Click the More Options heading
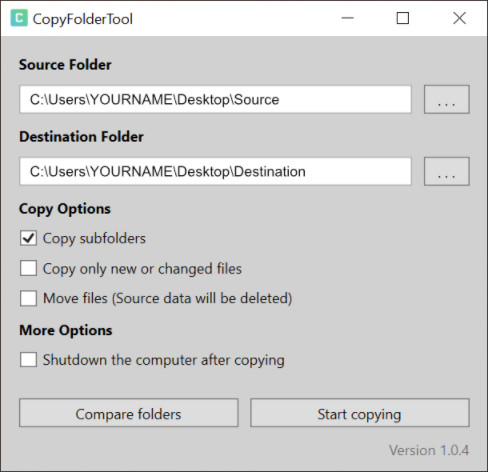Screen dimensions: 488x472 (x=66, y=331)
